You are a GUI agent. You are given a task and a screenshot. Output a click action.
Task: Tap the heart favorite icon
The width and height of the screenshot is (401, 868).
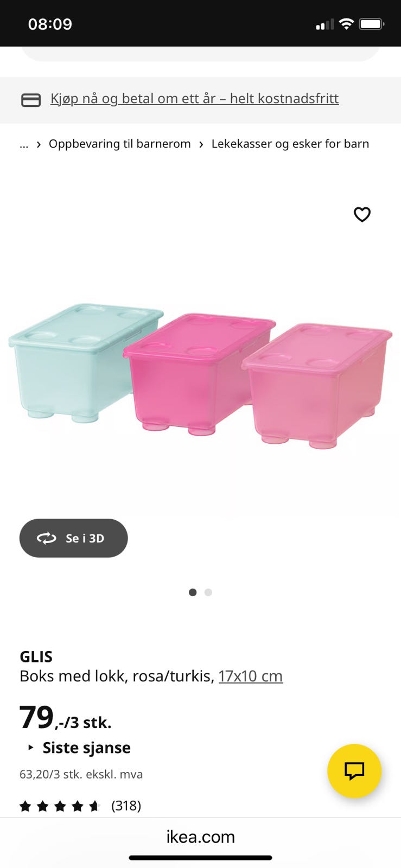click(362, 214)
